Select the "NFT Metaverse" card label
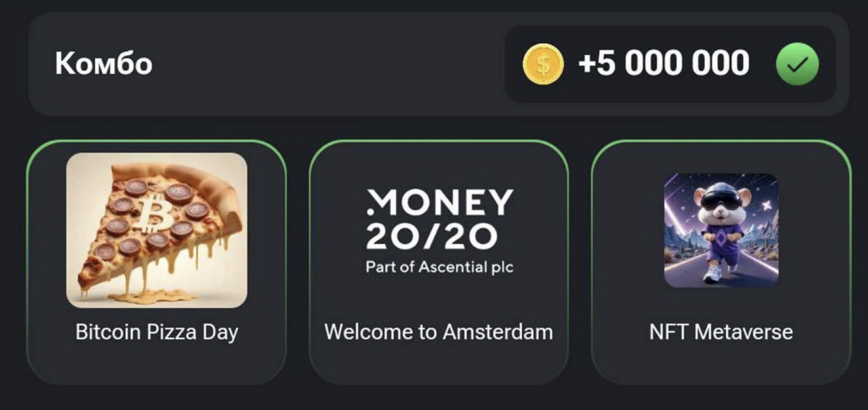The image size is (868, 410). coord(721,332)
